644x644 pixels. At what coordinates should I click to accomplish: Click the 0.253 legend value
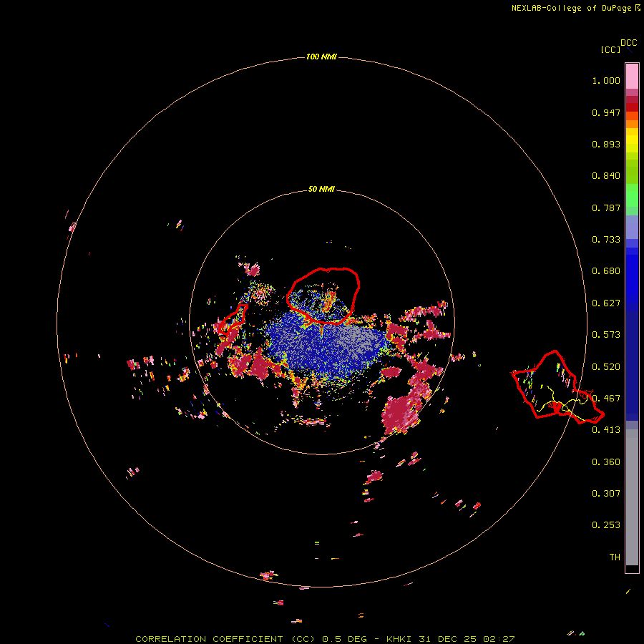[606, 525]
